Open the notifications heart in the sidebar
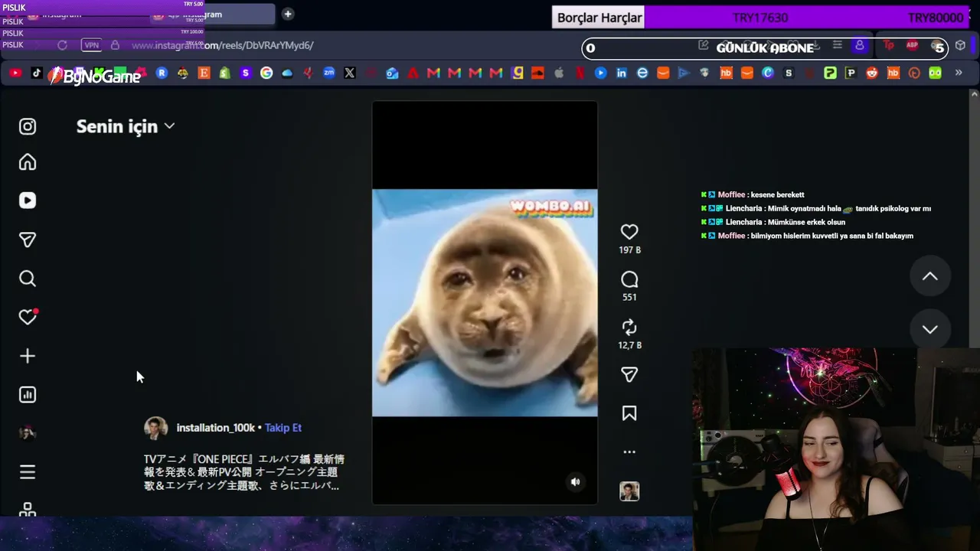Screen dimensions: 980x551 pos(28,317)
